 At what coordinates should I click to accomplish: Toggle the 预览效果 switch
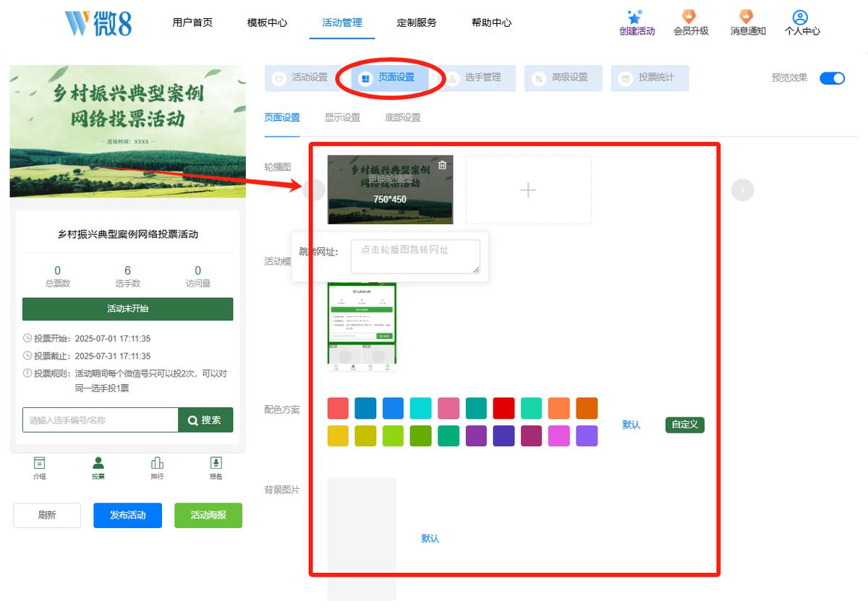pyautogui.click(x=832, y=78)
